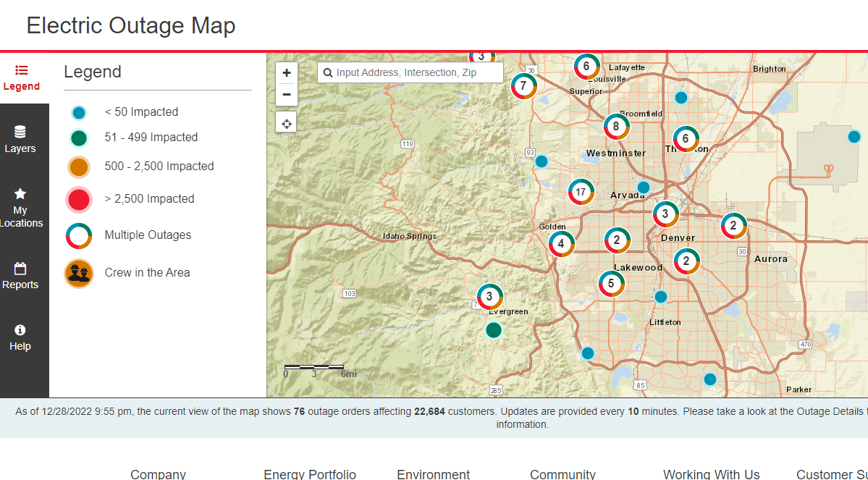This screenshot has width=868, height=480.
Task: Open the outage cluster 8 near Westminster
Action: 616,126
